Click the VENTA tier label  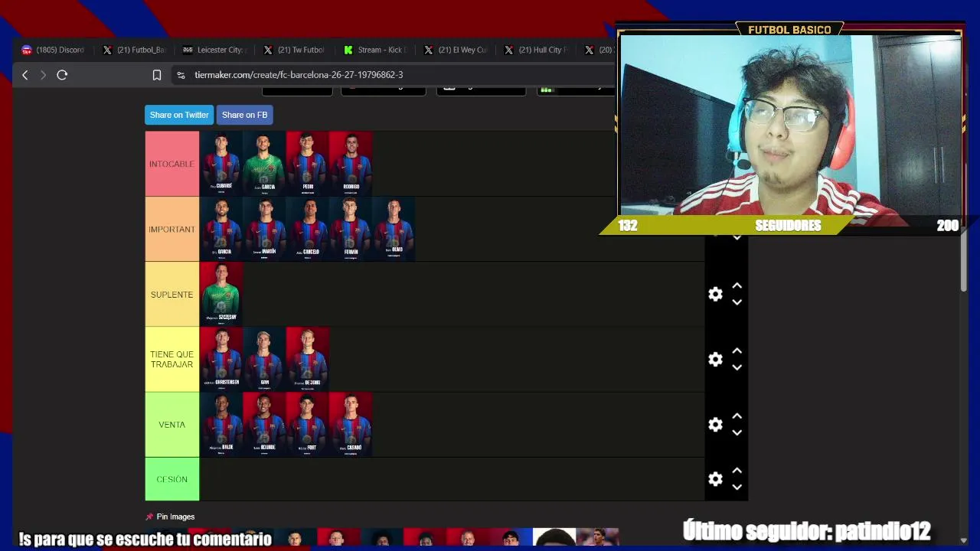[x=172, y=425]
